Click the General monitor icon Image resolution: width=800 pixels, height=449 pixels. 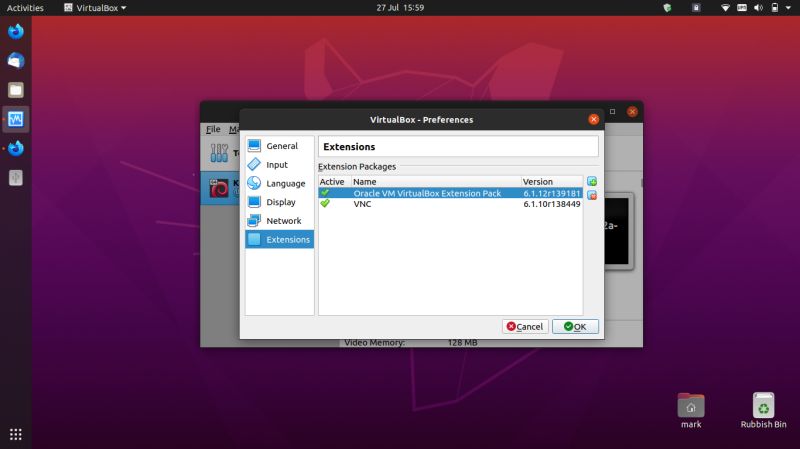[254, 145]
